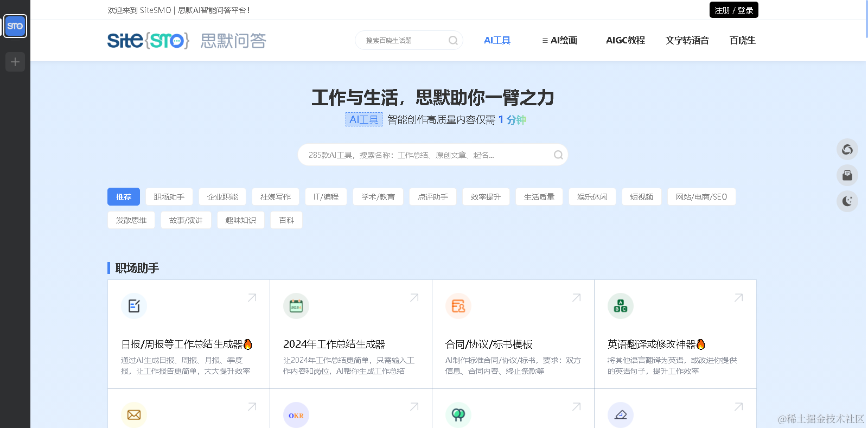Open 2024年工作总结生成器 link
The height and width of the screenshot is (428, 868).
334,344
